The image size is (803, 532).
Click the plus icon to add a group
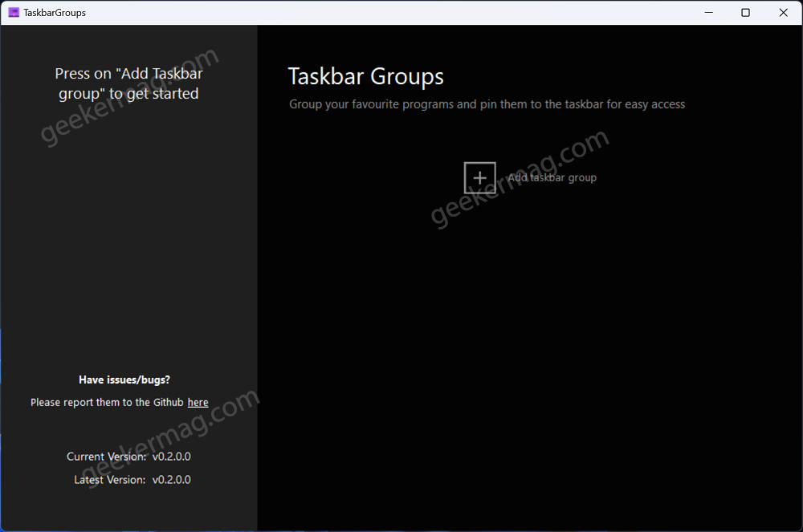click(480, 177)
